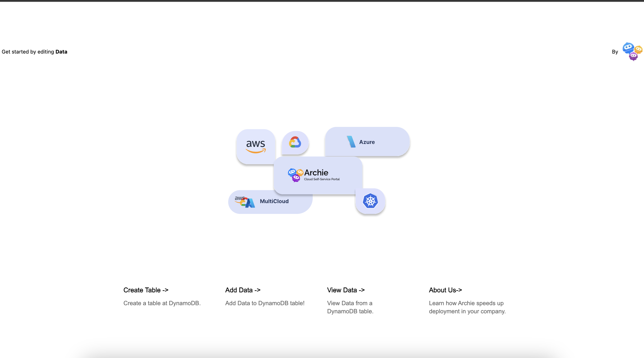
Task: Click "Create a table at DynamoDB" description
Action: tap(162, 303)
